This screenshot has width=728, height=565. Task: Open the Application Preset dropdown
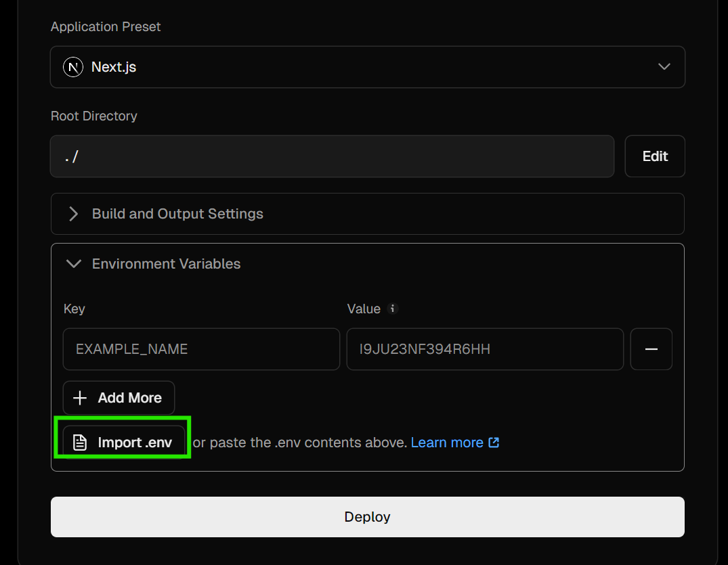367,67
